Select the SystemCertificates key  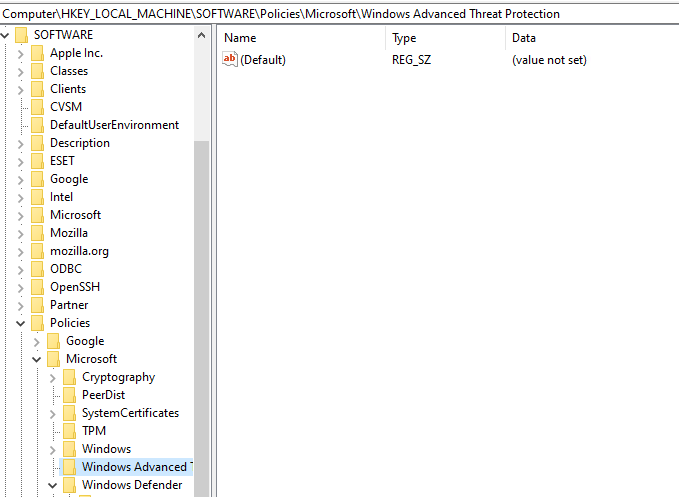click(130, 413)
